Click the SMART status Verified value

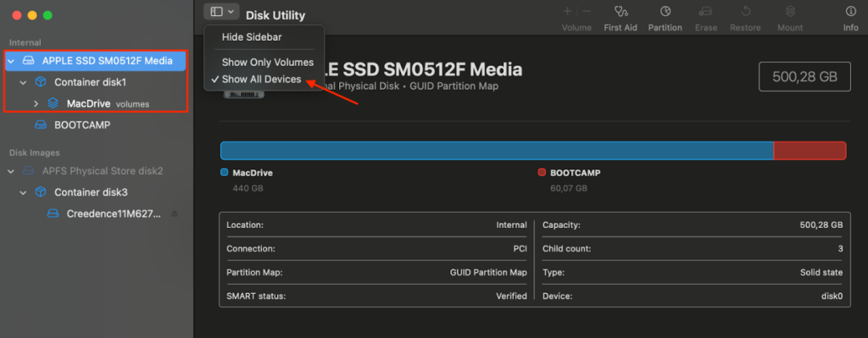(511, 296)
